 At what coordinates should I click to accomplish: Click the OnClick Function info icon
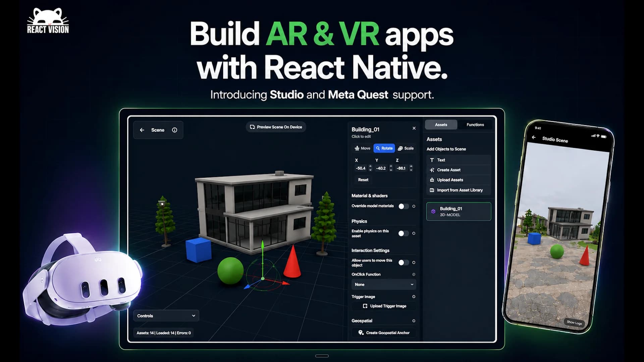(414, 275)
